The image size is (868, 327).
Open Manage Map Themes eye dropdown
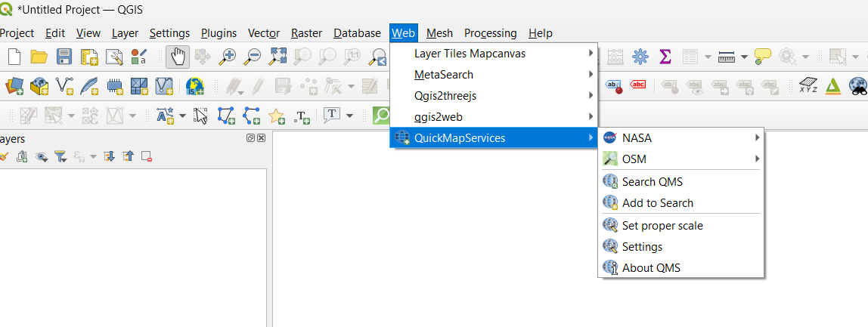click(41, 156)
